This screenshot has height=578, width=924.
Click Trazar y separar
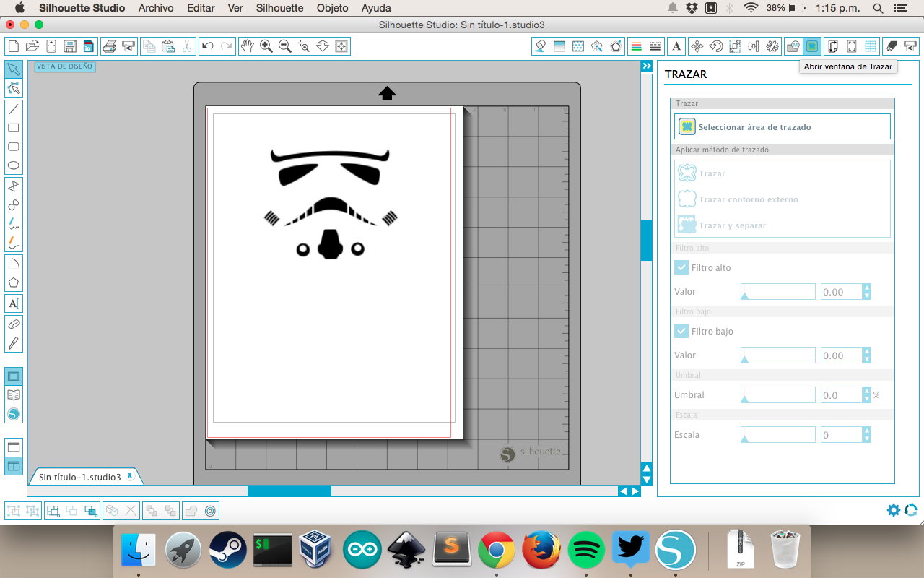(x=783, y=225)
